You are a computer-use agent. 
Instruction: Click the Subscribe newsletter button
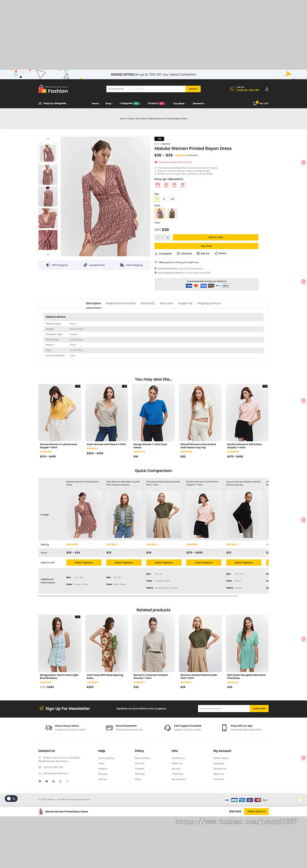pos(259,708)
